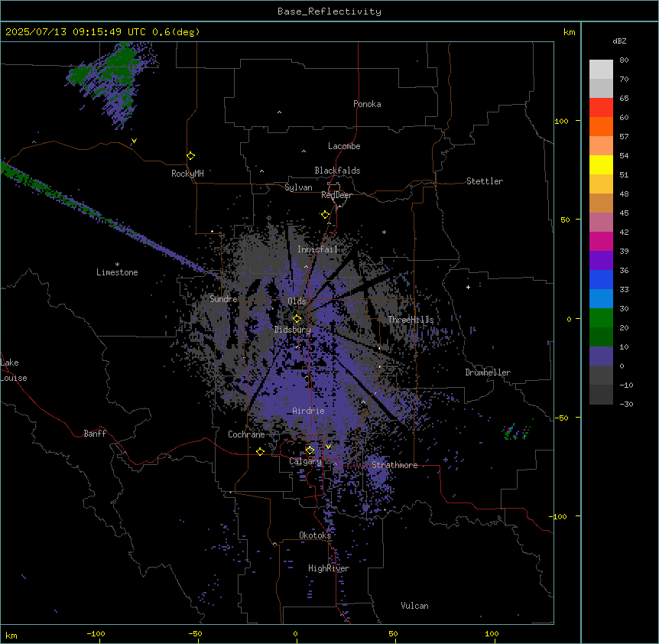The height and width of the screenshot is (644, 659).
Task: Click the white asterisk marker northeast of Innisfail
Action: 384,232
